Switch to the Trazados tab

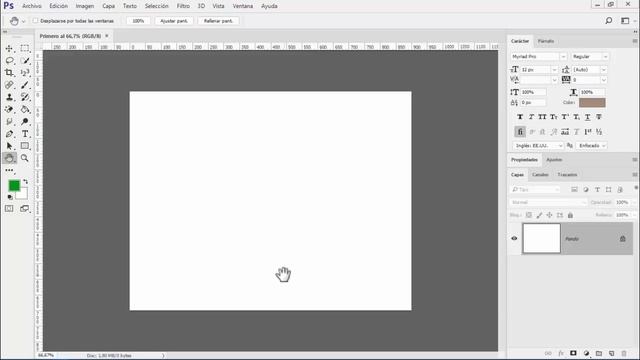coord(567,175)
